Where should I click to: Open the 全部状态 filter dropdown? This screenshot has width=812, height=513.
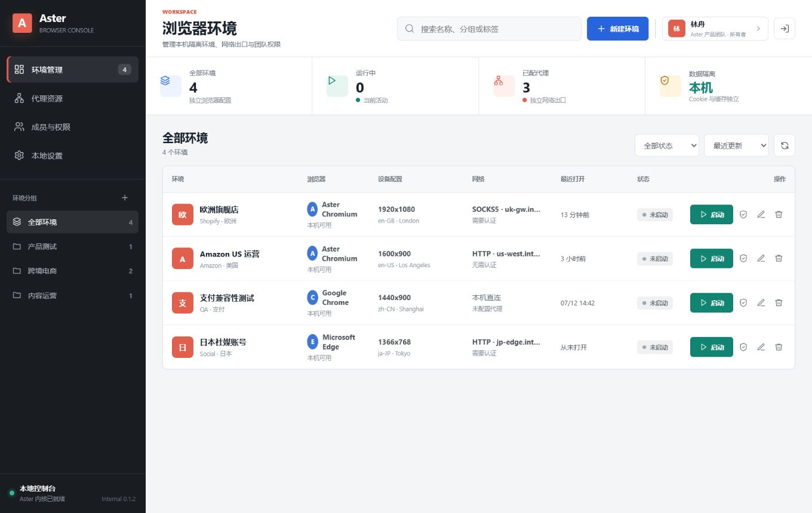[667, 146]
